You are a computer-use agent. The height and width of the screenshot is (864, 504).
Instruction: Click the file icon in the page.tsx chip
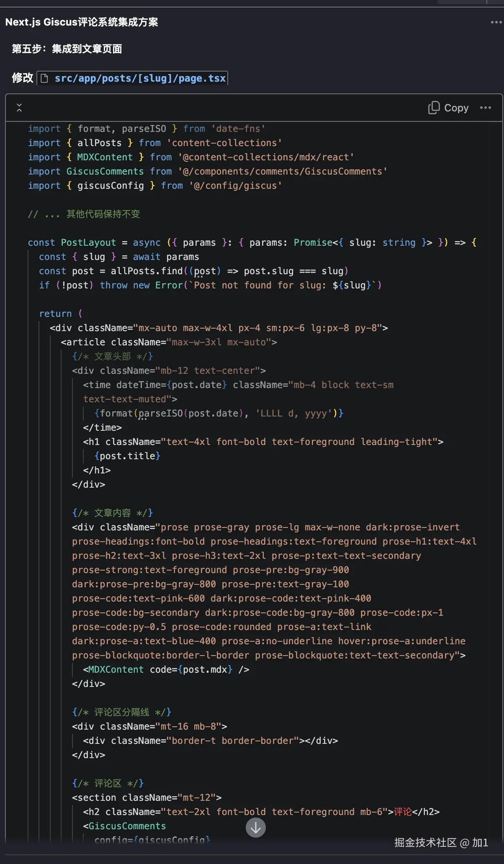pos(44,78)
